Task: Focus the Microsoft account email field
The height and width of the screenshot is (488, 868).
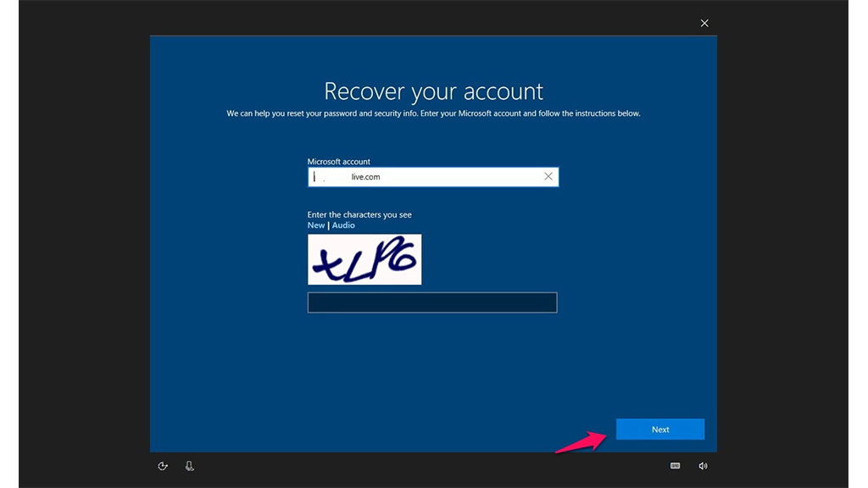Action: (433, 177)
